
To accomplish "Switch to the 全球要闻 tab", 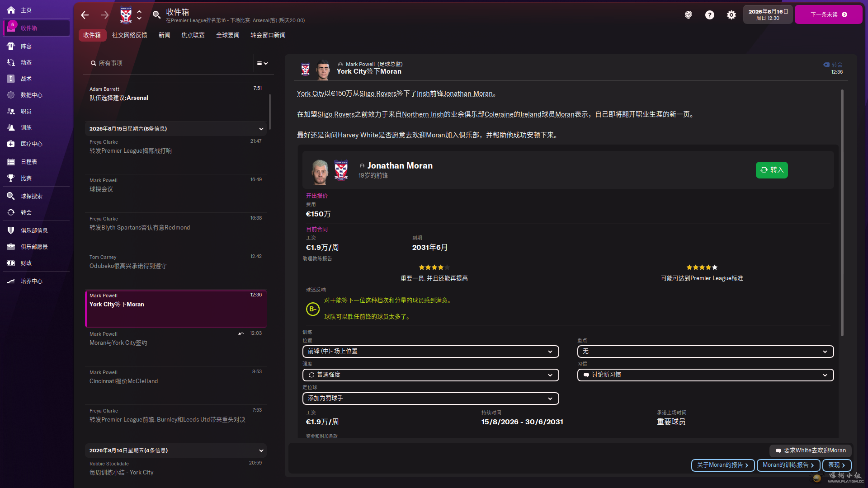I will [228, 35].
